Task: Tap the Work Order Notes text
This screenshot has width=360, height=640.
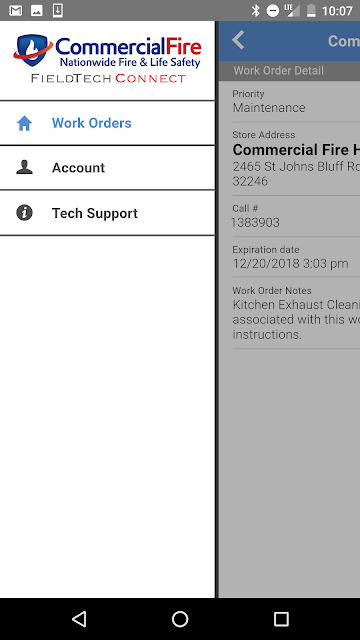Action: tap(296, 320)
